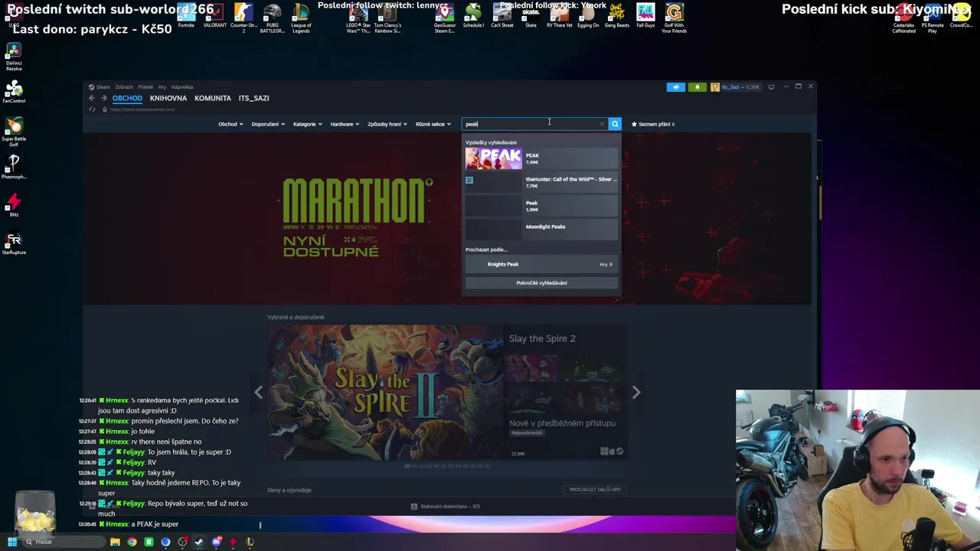Select theHunter: Call of the Wild search result

click(x=541, y=182)
